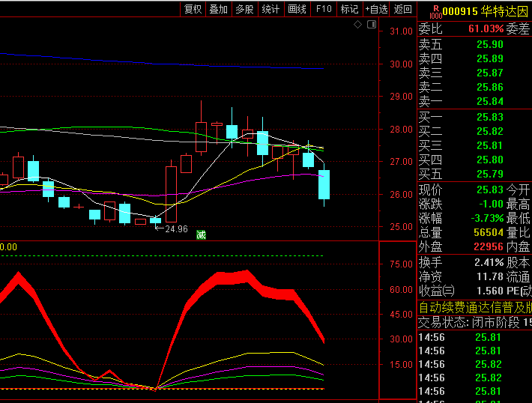Image resolution: width=532 pixels, height=403 pixels.
Task: Click the 返回 back button
Action: [402, 9]
